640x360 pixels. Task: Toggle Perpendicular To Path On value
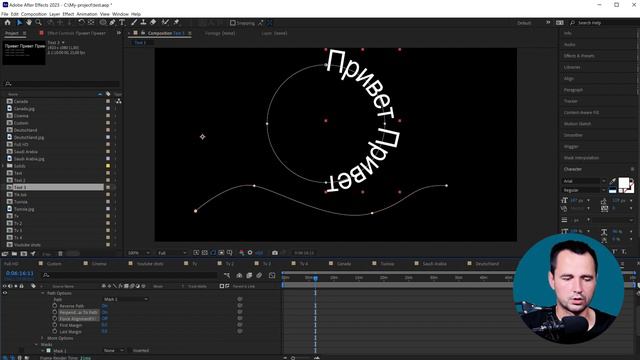click(104, 312)
